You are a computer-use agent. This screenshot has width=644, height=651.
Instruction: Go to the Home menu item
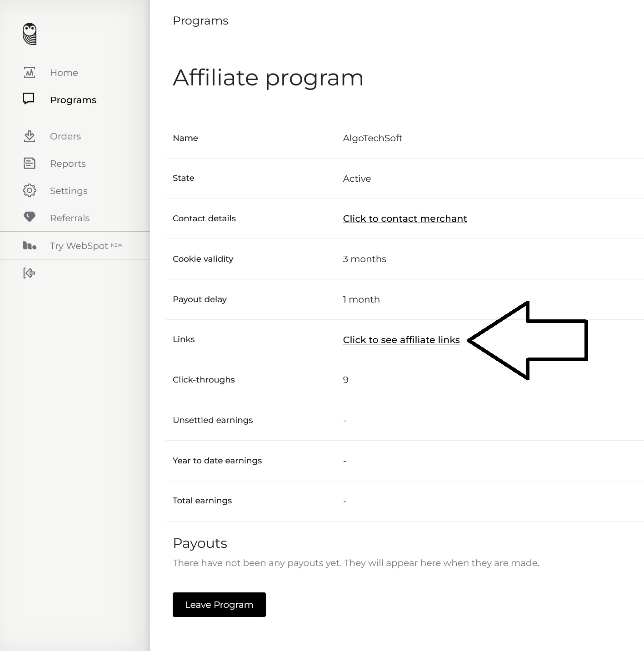pos(64,73)
